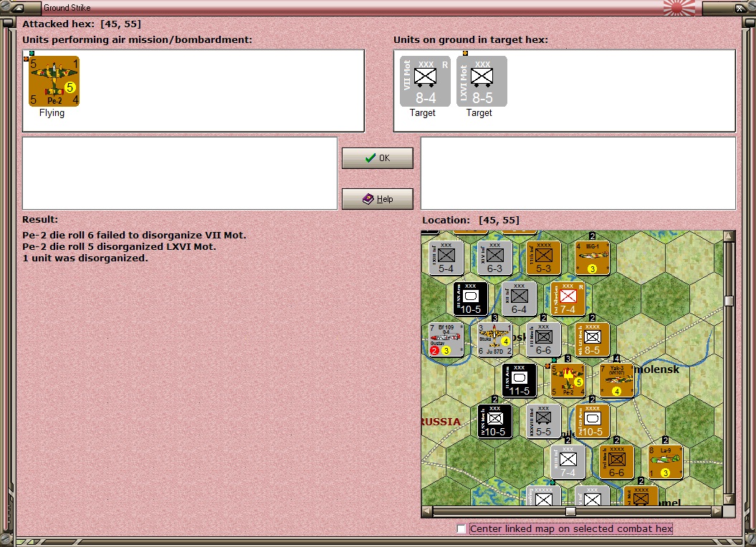The image size is (756, 547).
Task: Click the orange 8-5 mech unit on the map
Action: click(x=592, y=340)
